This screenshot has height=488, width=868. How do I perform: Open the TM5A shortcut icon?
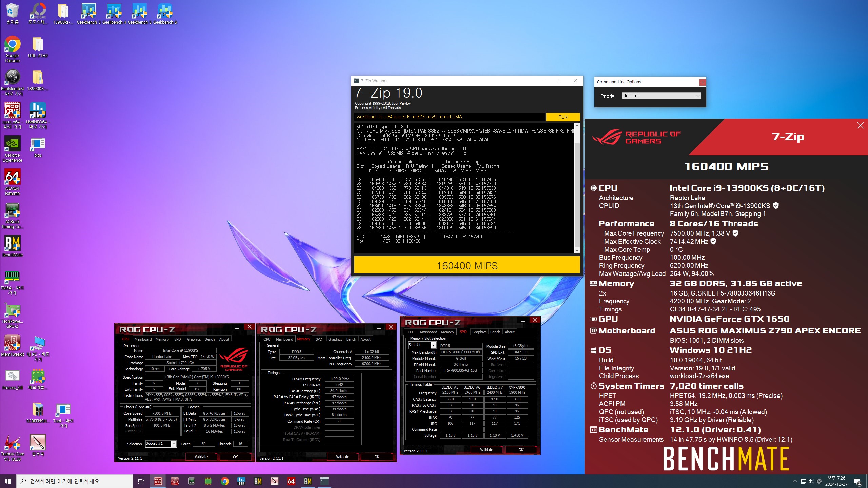pos(13,282)
